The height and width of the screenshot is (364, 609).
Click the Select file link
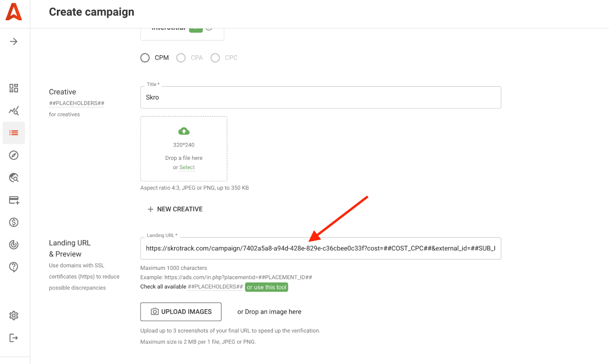pos(187,167)
